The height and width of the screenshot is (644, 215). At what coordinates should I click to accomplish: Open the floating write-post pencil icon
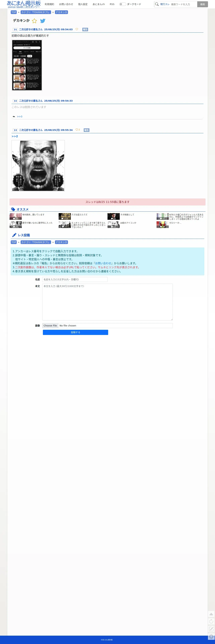pyautogui.click(x=211, y=629)
